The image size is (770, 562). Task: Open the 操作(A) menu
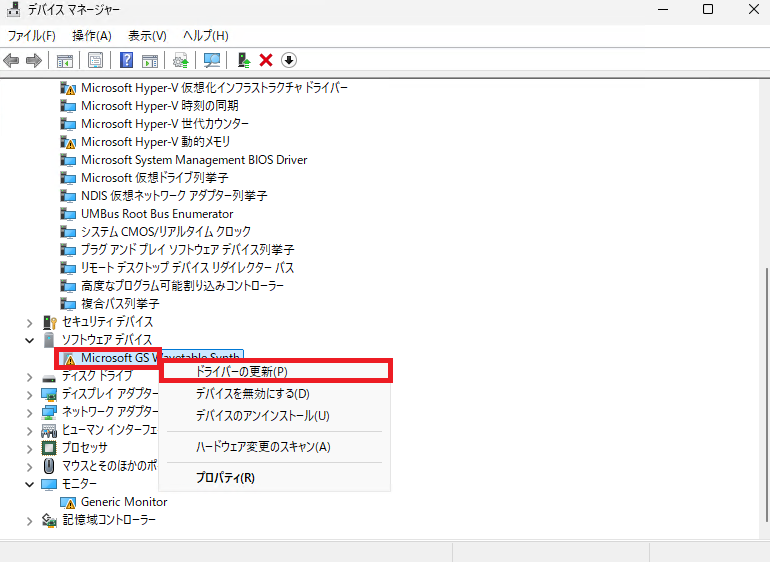[x=92, y=36]
